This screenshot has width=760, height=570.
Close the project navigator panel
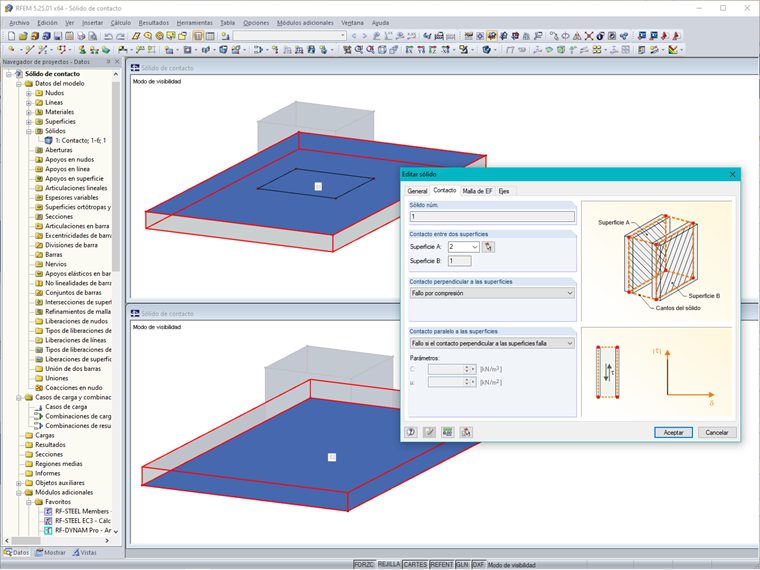(x=117, y=62)
